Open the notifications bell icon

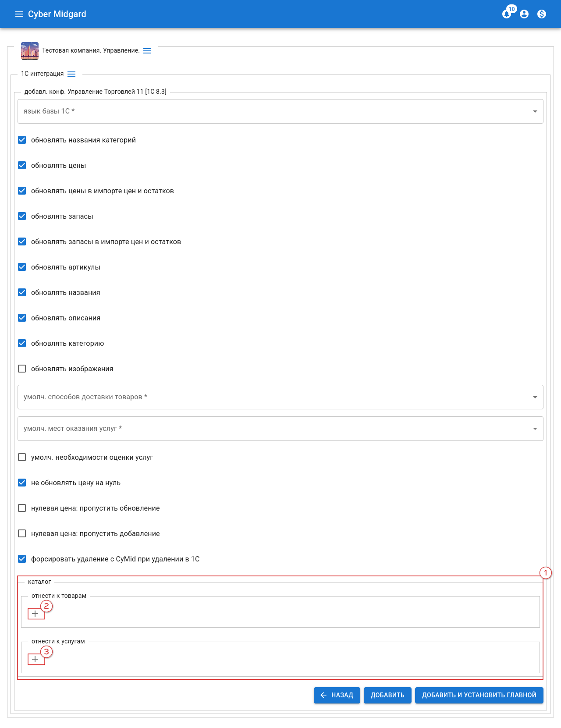click(x=507, y=14)
